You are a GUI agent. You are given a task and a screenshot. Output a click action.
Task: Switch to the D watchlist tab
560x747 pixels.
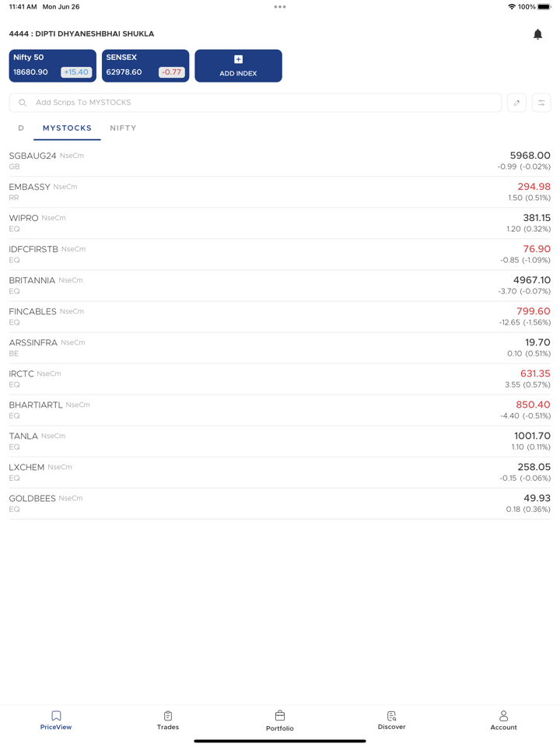click(x=21, y=128)
